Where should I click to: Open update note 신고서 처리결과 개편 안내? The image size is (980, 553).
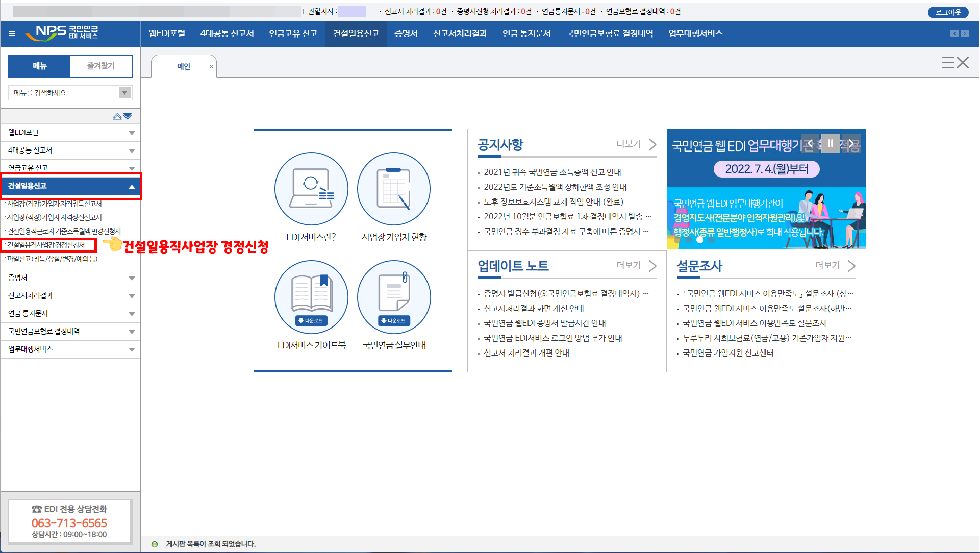tap(526, 353)
